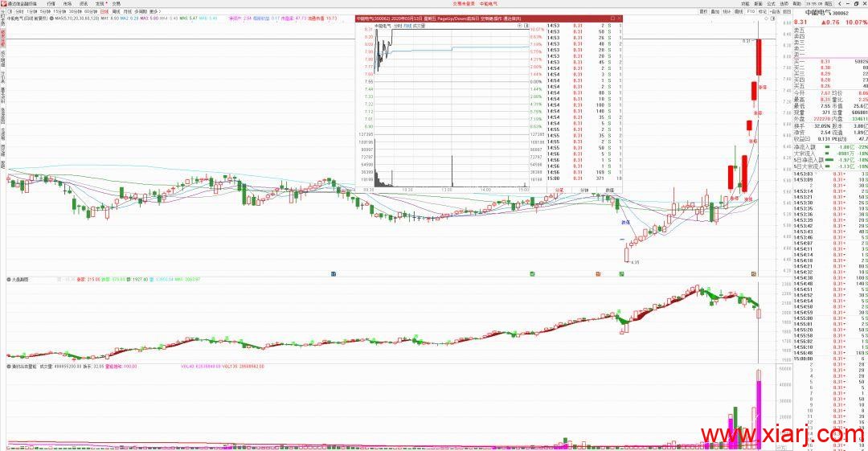Click the plus icon in intraday popup header
Image resolution: width=868 pixels, height=451 pixels.
point(519,26)
